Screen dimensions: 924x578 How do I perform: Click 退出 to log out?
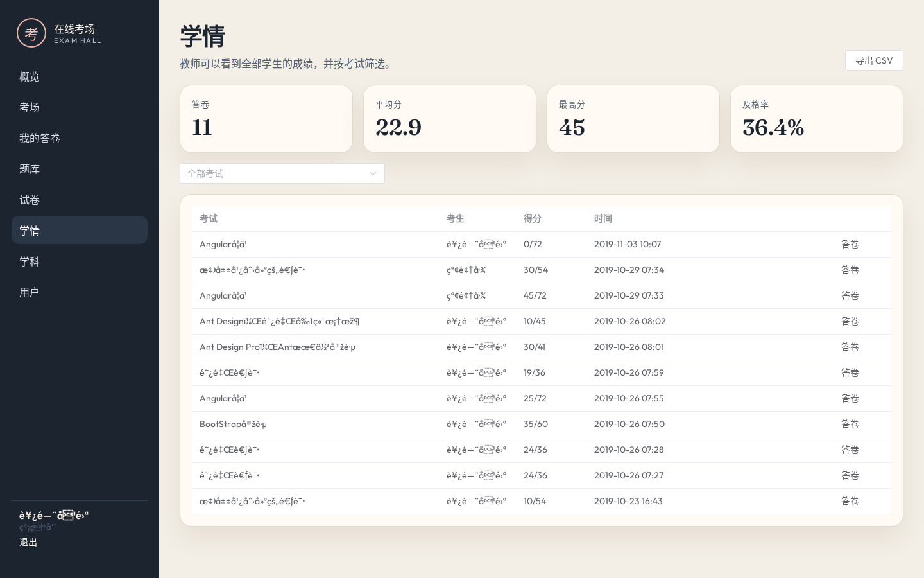pos(28,542)
